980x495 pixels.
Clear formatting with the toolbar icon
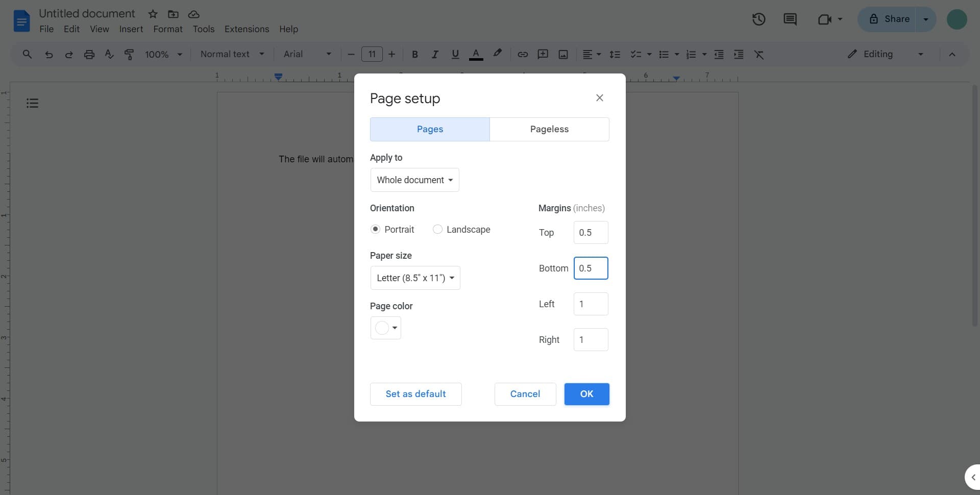[759, 54]
